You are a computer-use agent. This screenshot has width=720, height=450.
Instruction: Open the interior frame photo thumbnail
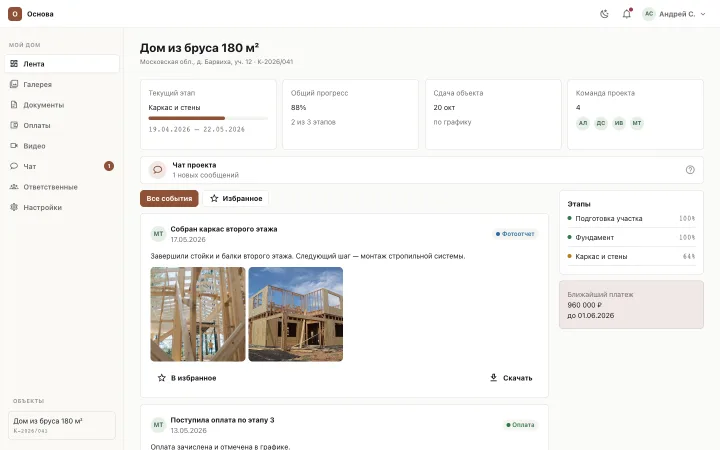pos(198,314)
